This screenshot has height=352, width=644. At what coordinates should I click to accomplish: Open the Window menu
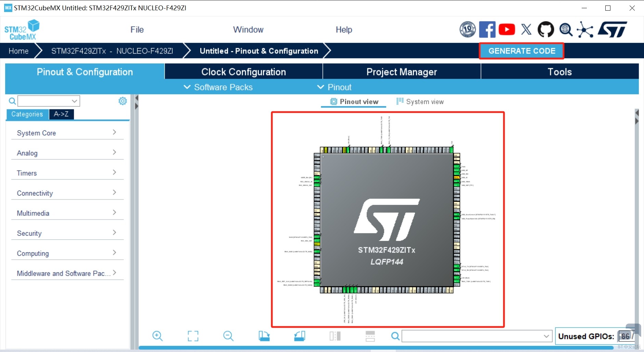pos(248,29)
